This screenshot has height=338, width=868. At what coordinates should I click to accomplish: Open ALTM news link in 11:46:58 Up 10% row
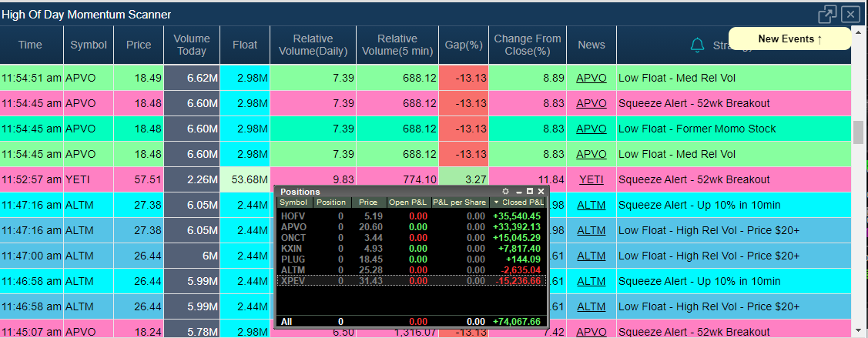click(x=592, y=282)
